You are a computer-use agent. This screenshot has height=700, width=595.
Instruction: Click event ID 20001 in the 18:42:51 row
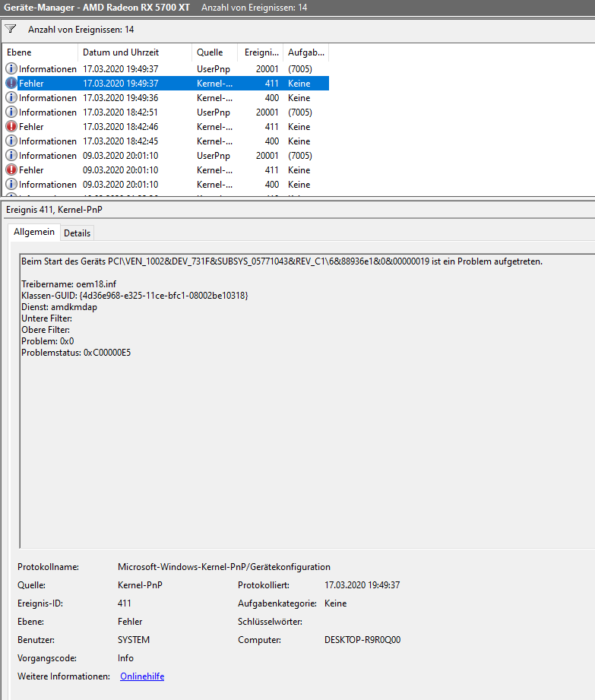click(267, 112)
